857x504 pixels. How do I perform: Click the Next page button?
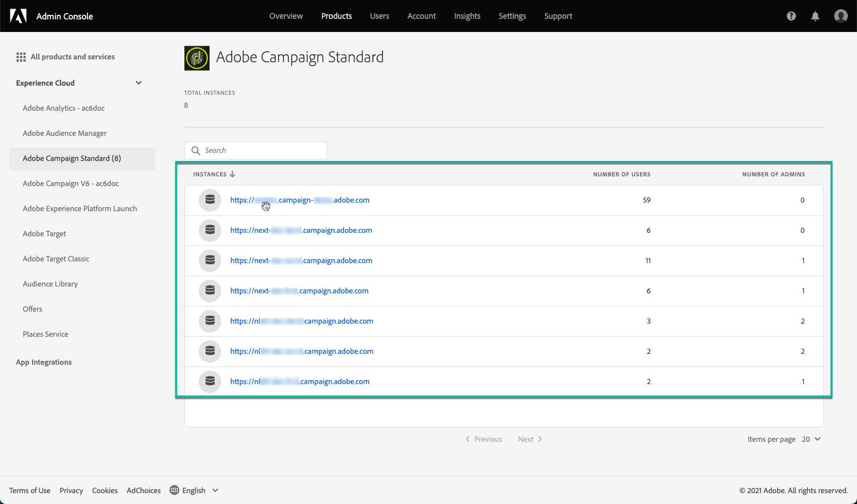(530, 439)
